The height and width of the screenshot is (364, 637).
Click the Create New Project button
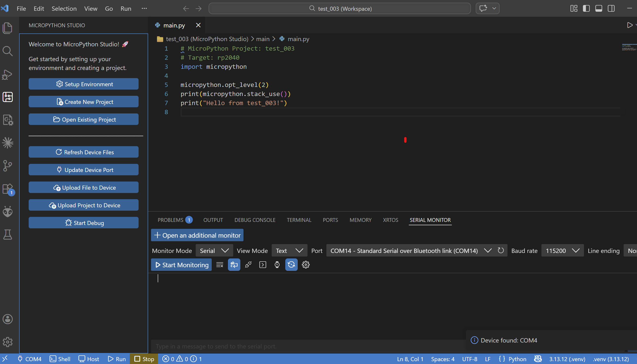[84, 102]
